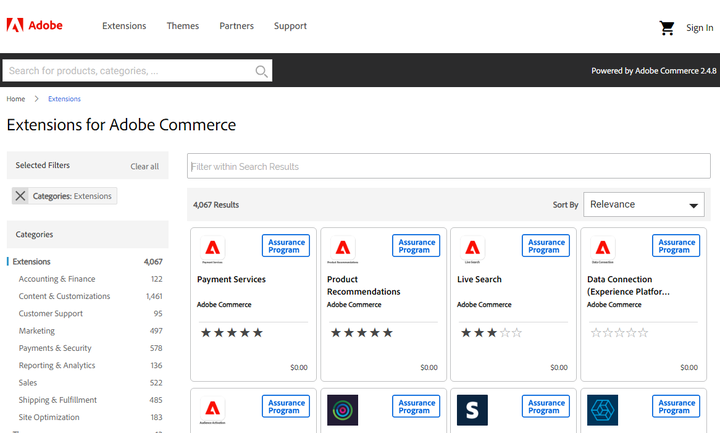Screen dimensions: 720x433
Task: Open the Extensions menu
Action: [124, 26]
